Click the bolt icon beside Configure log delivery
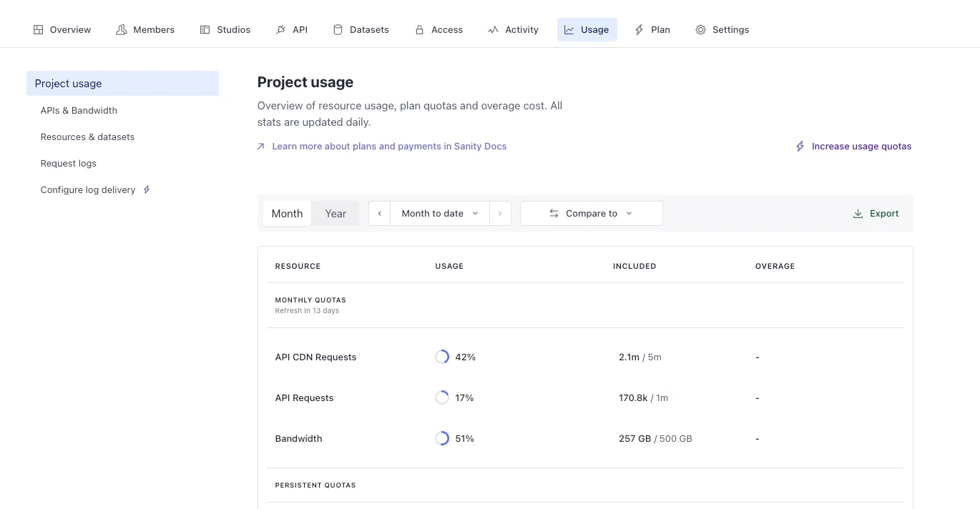The width and height of the screenshot is (980, 509). click(x=147, y=189)
